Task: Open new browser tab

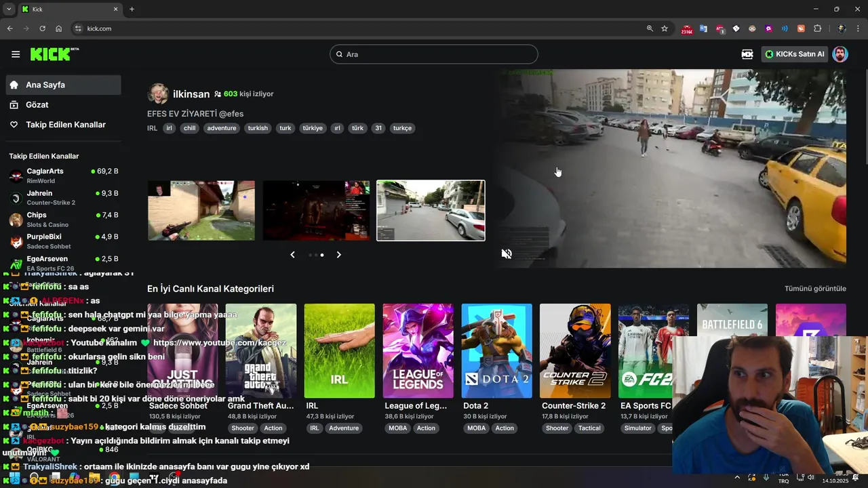Action: 132,9
